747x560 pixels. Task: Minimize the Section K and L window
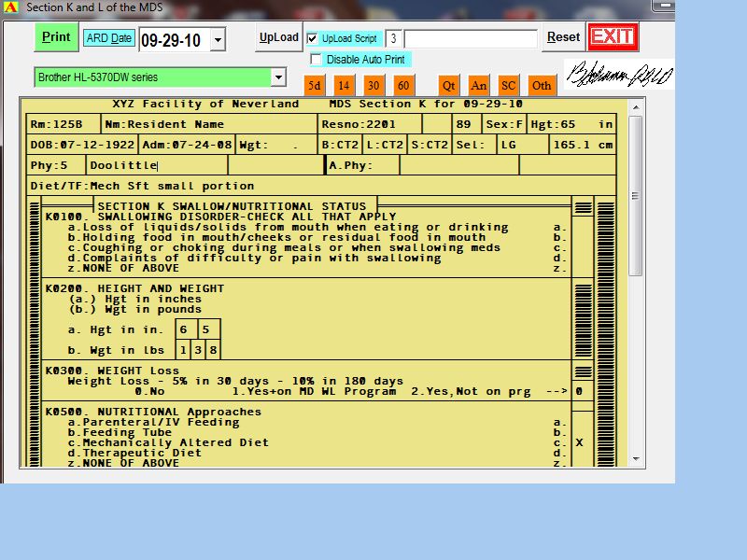pyautogui.click(x=665, y=6)
